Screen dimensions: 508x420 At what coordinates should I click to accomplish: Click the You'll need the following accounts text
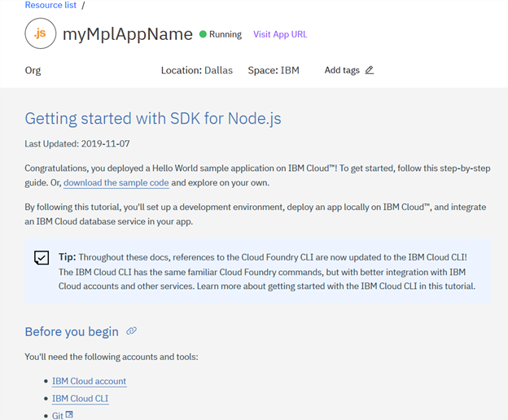click(111, 357)
